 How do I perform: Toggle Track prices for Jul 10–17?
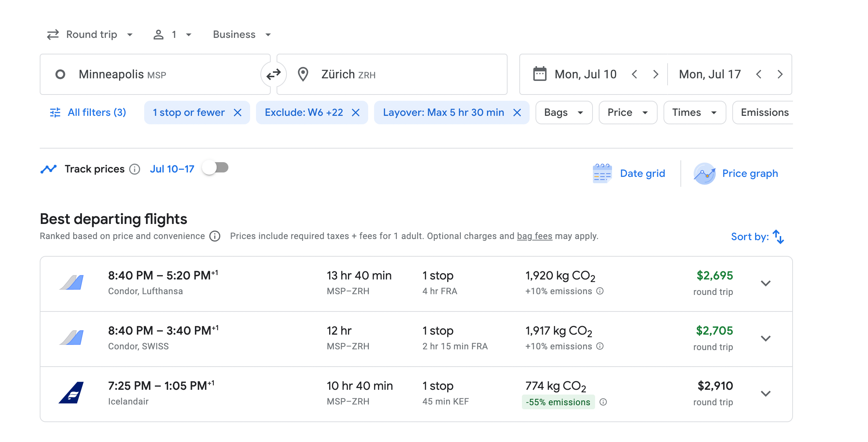click(216, 168)
